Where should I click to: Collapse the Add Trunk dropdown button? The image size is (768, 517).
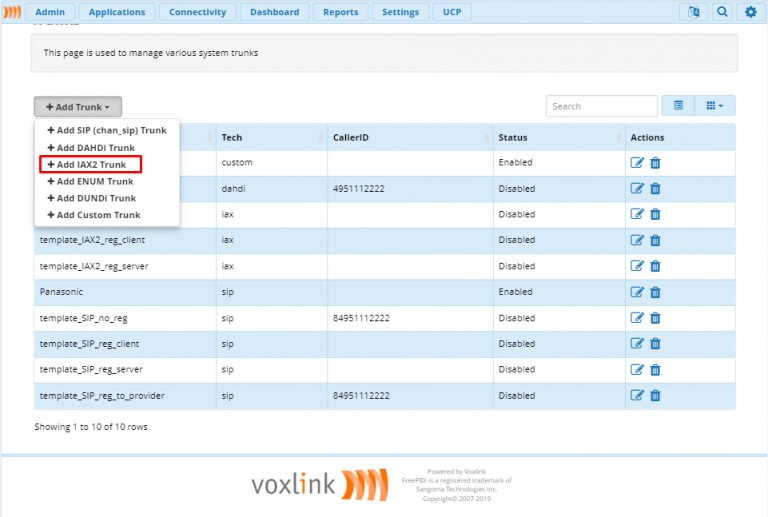pyautogui.click(x=78, y=106)
